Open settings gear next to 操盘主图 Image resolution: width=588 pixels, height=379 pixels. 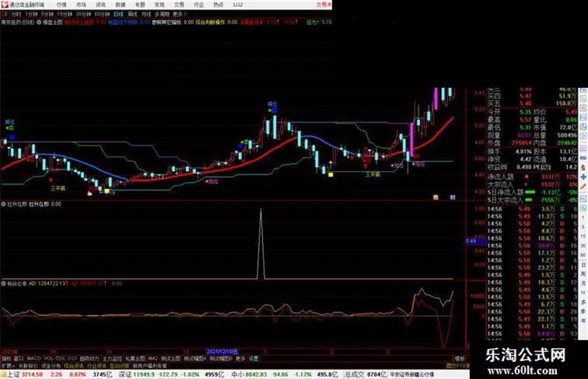tap(39, 22)
